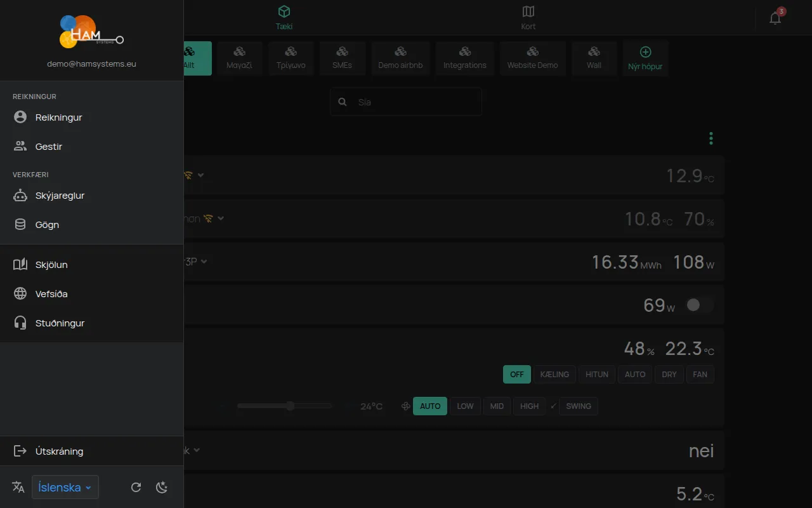812x508 pixels.
Task: Click the Vefsíða globe icon
Action: (x=20, y=294)
